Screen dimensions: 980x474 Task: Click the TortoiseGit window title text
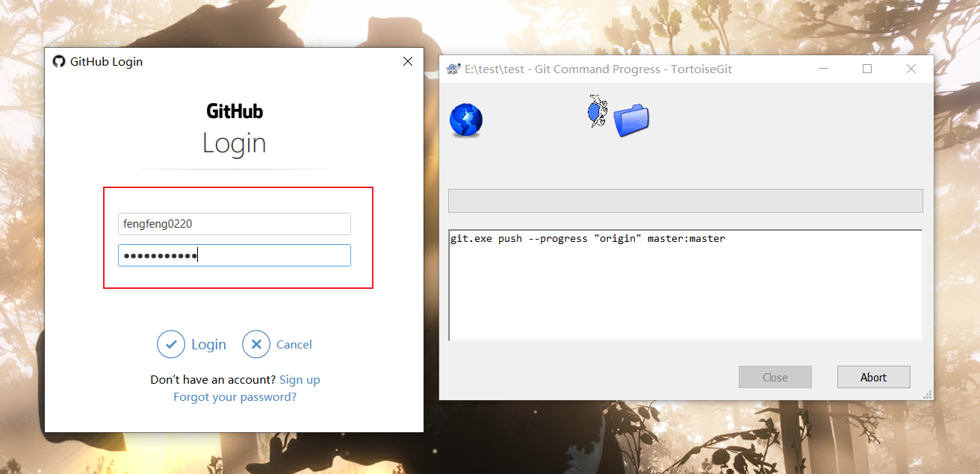[598, 69]
